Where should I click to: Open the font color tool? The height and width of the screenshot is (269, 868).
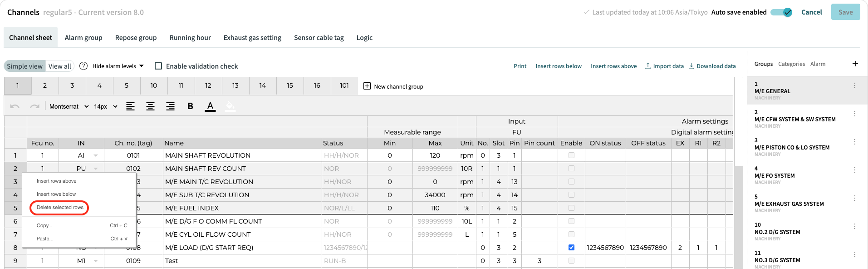[x=210, y=106]
